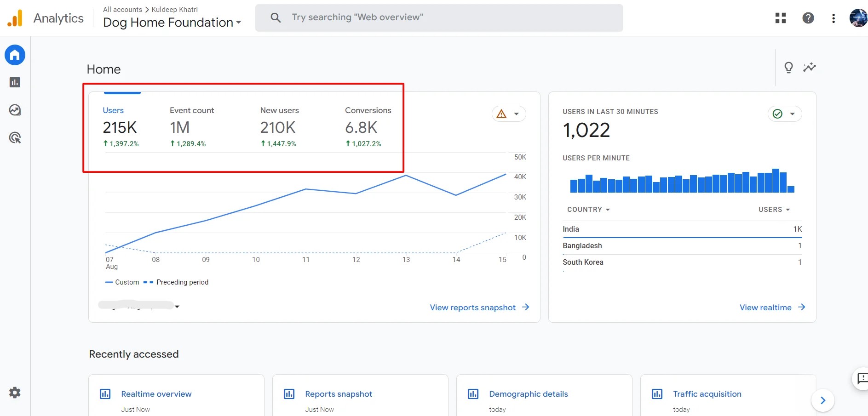
Task: Click the search magnifier in the search bar
Action: pos(276,17)
